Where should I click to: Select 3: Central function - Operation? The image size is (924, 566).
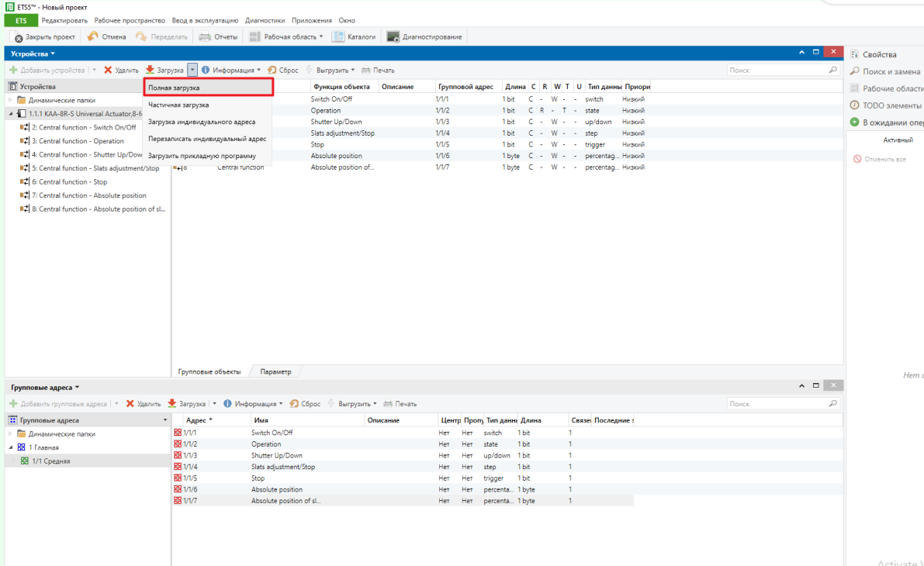click(x=72, y=141)
